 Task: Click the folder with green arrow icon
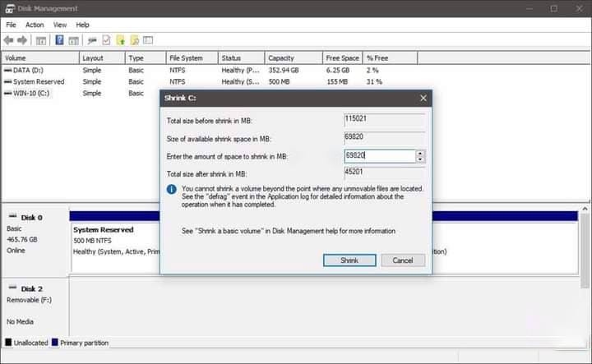(120, 39)
